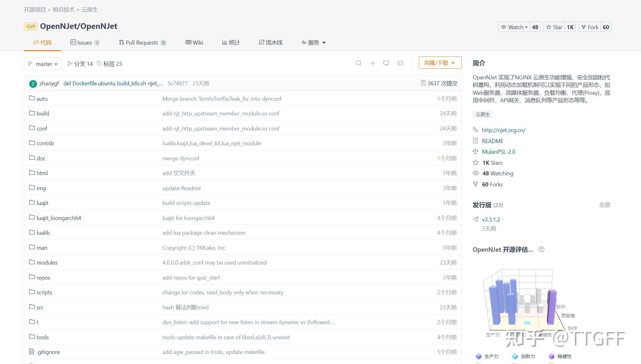Fork the repository
Viewport: 641px width, 364px height.
(590, 27)
